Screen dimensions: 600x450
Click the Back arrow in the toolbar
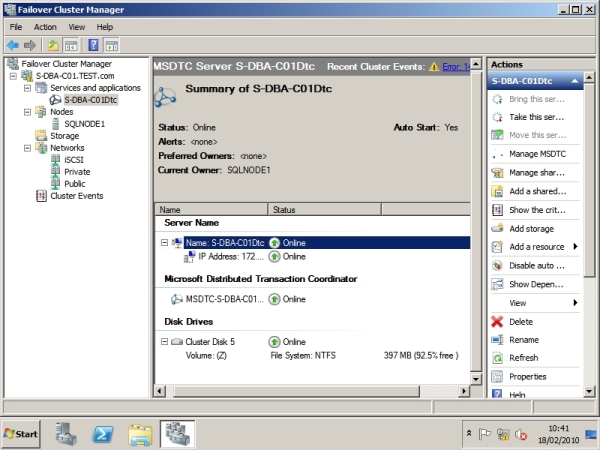[12, 45]
